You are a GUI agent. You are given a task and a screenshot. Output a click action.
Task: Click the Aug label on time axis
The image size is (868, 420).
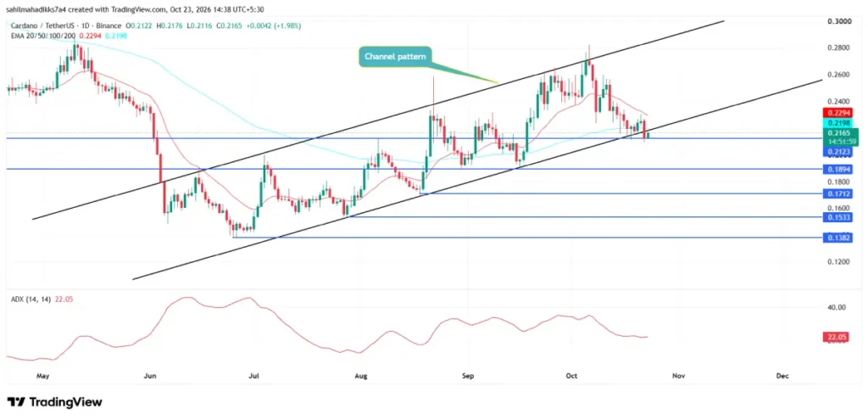coord(361,376)
